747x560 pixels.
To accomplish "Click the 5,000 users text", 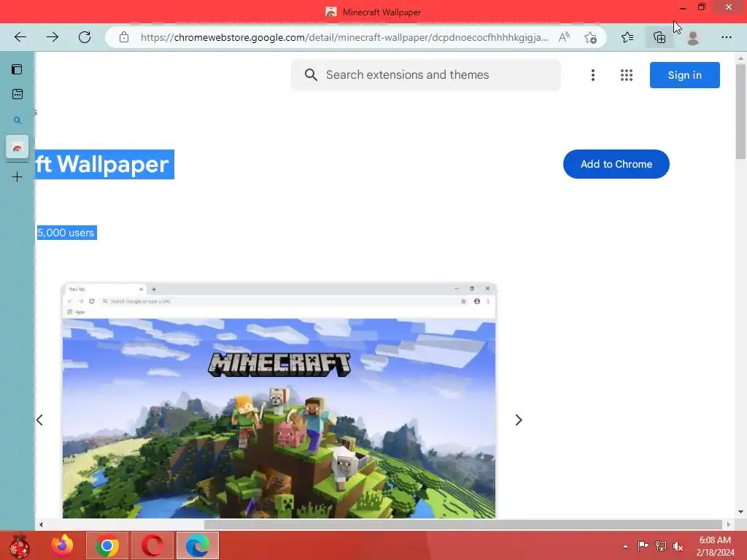I will pyautogui.click(x=66, y=233).
